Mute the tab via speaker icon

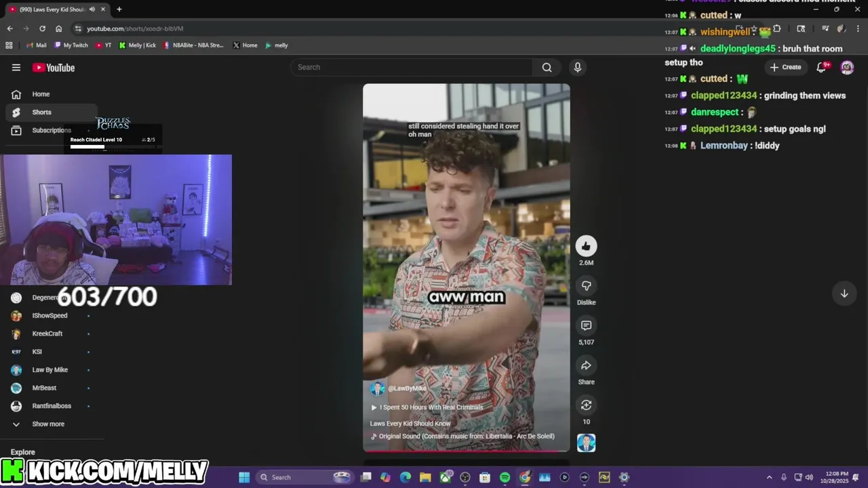tap(92, 9)
